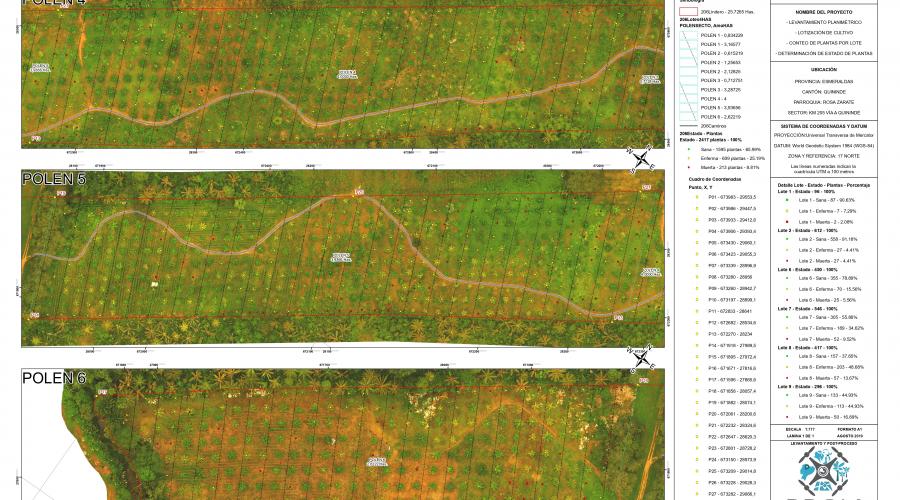Image resolution: width=900 pixels, height=500 pixels.
Task: Click the POLEN 5 map title
Action: tap(53, 179)
